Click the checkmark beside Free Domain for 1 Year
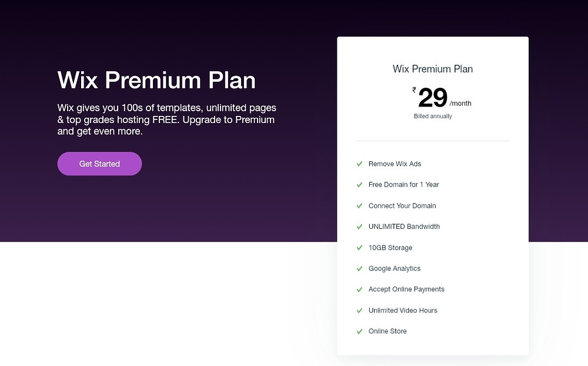This screenshot has width=588, height=366. [359, 185]
